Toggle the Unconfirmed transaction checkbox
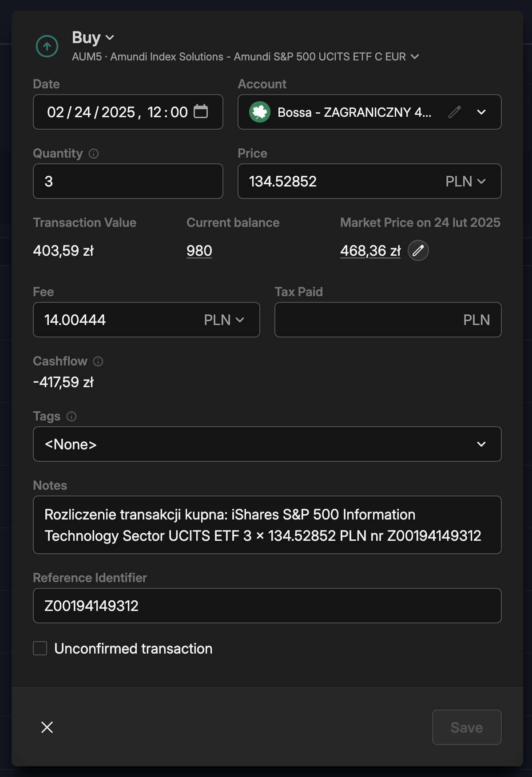This screenshot has height=777, width=532. [40, 648]
